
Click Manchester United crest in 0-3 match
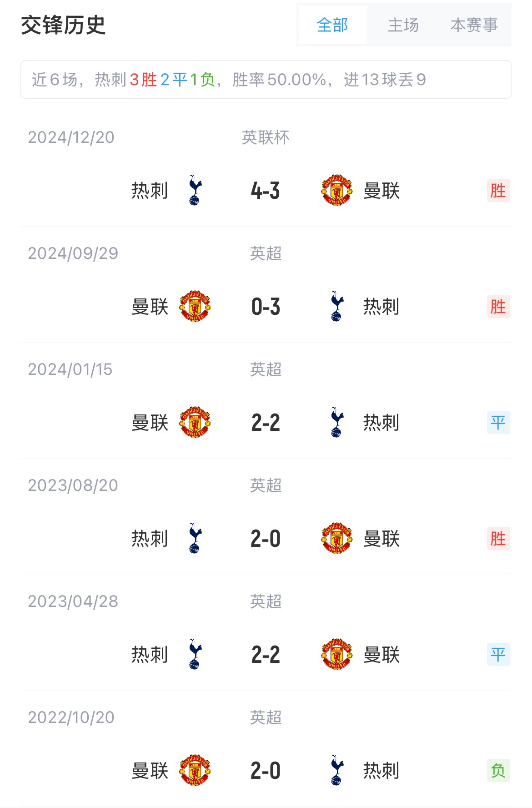pos(195,306)
